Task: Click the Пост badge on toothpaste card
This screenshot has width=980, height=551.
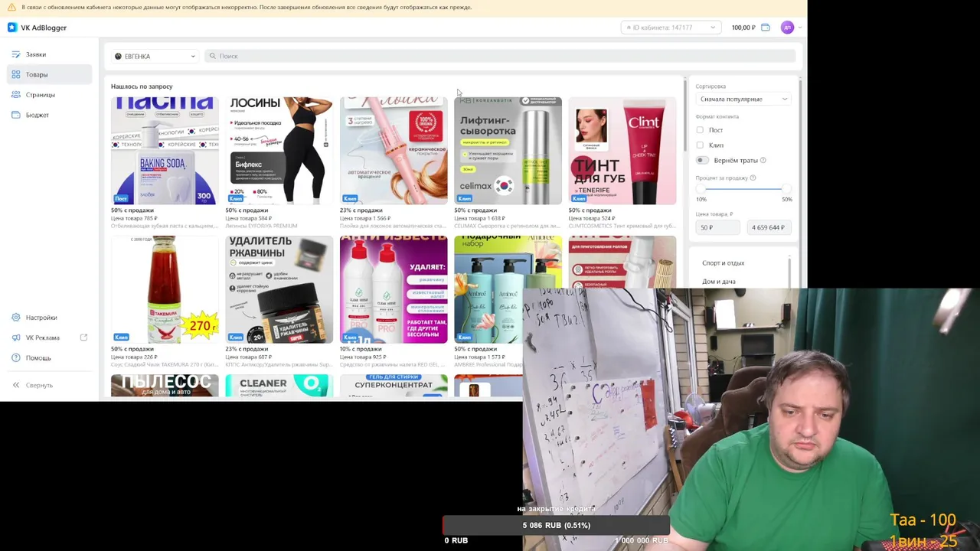Action: tap(121, 198)
